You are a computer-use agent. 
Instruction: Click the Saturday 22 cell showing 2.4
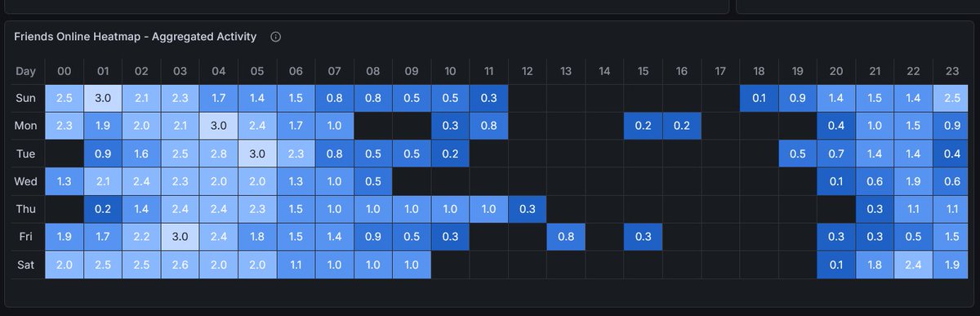[x=913, y=265]
